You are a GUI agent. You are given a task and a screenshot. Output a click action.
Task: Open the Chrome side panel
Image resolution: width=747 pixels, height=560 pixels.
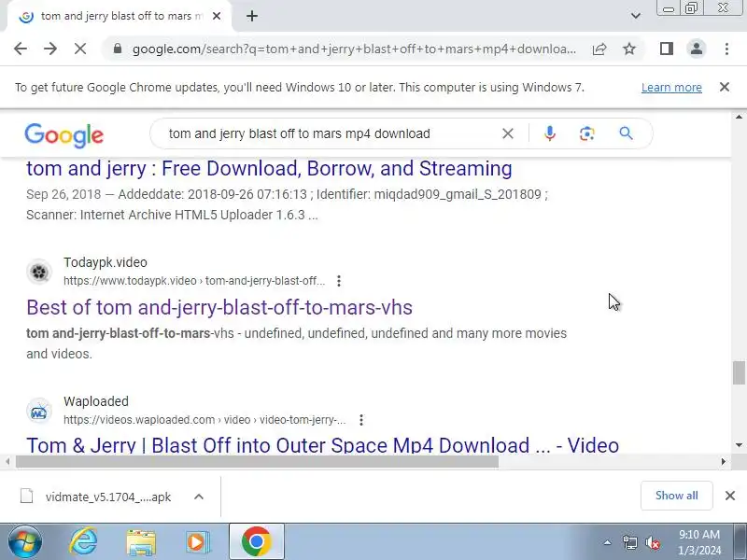[x=667, y=49]
